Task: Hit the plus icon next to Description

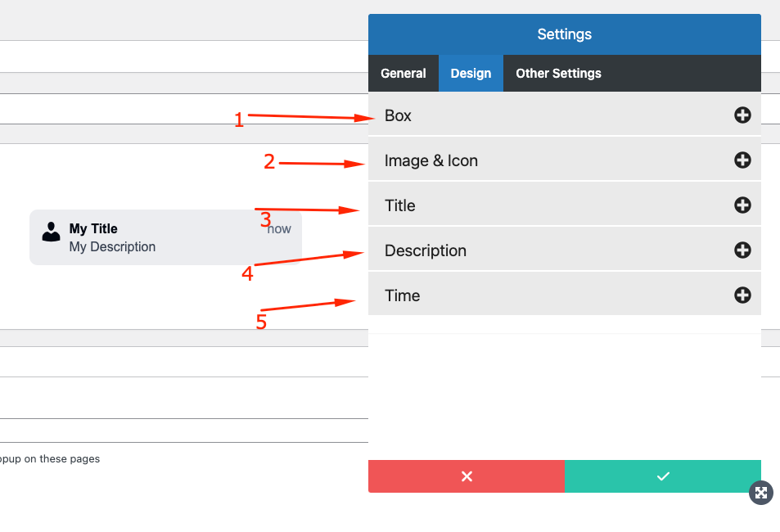Action: (x=742, y=250)
